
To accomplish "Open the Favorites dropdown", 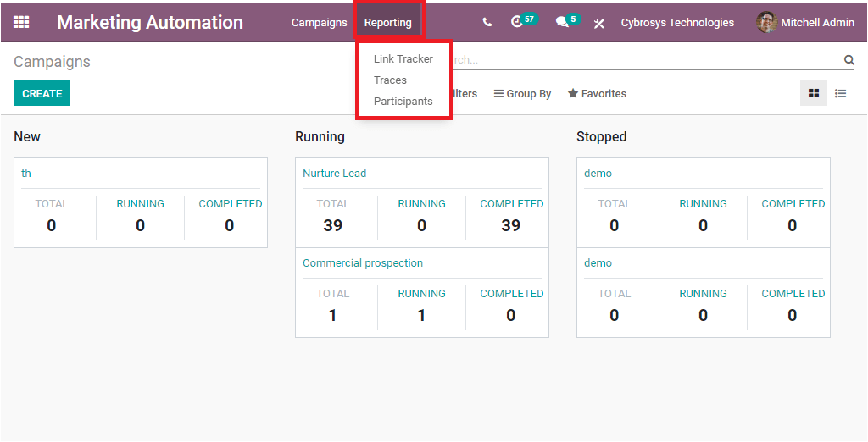I will point(597,94).
